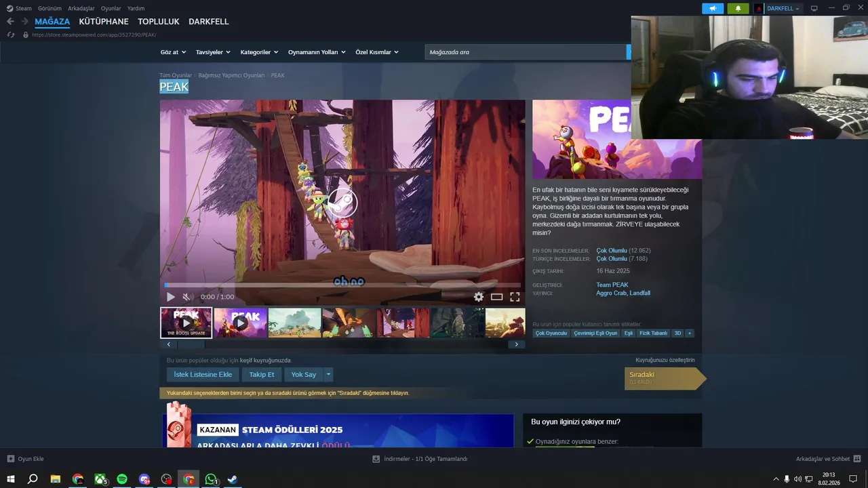Reload the store page
This screenshot has height=488, width=868.
tap(11, 35)
